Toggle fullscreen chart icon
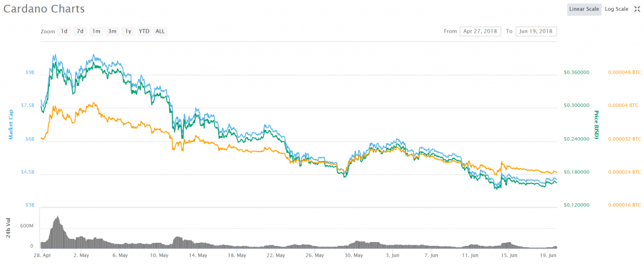 pyautogui.click(x=636, y=9)
